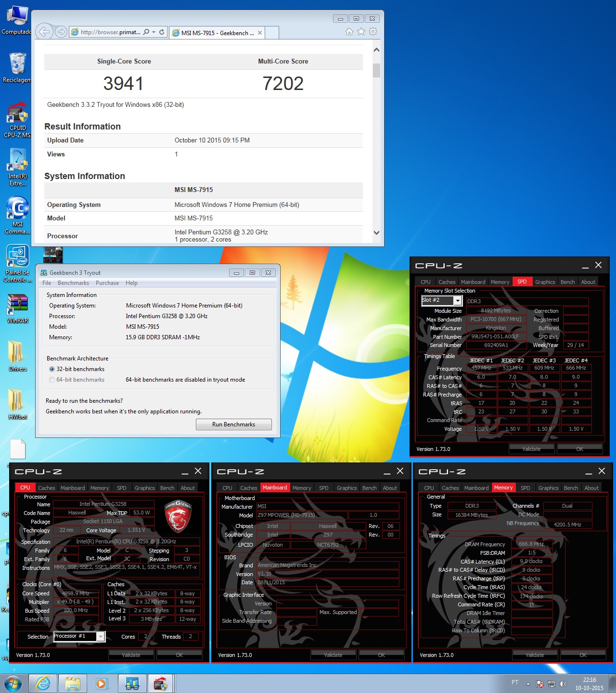Image resolution: width=616 pixels, height=693 pixels.
Task: Click Validate in CPU-Z CPU window
Action: [131, 655]
